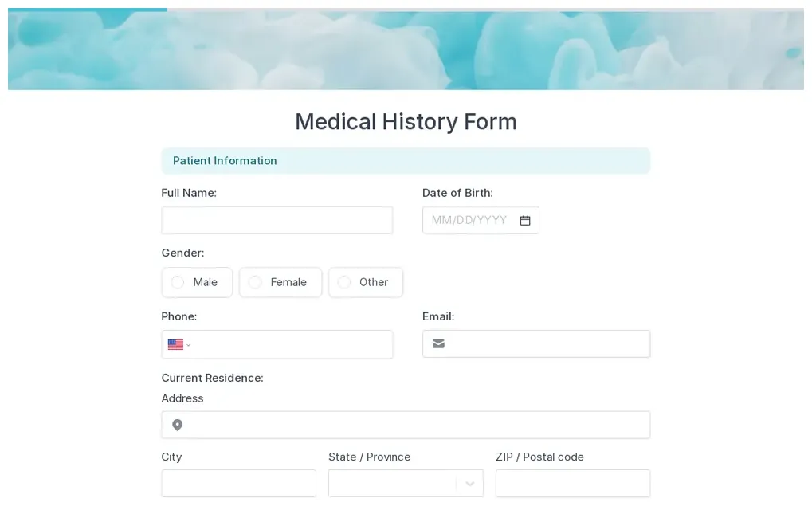
Task: Select the Male gender option
Action: click(197, 282)
